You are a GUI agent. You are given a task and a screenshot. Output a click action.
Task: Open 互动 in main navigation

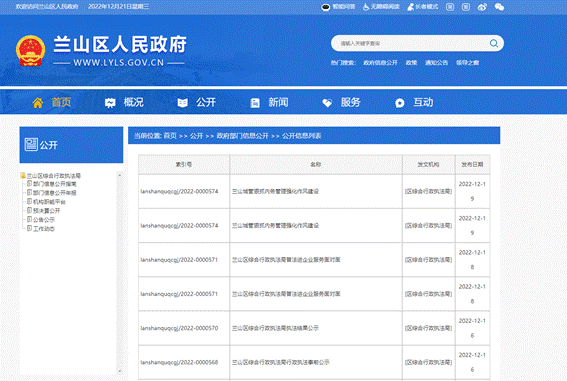click(423, 103)
